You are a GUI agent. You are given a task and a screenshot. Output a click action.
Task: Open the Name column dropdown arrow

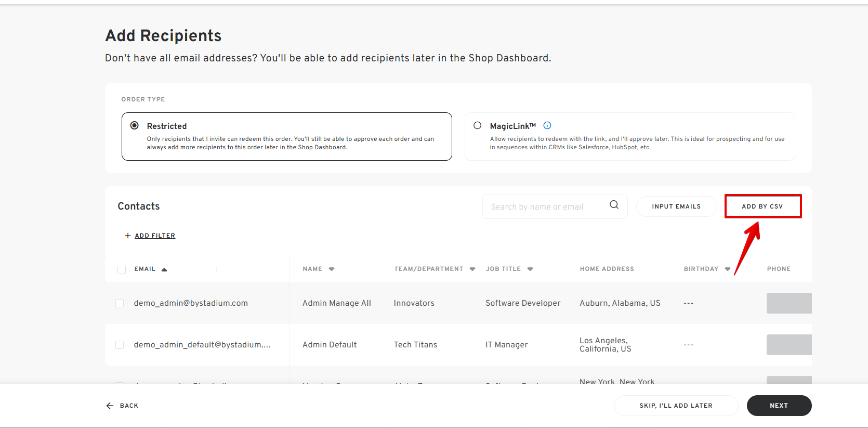(x=332, y=269)
